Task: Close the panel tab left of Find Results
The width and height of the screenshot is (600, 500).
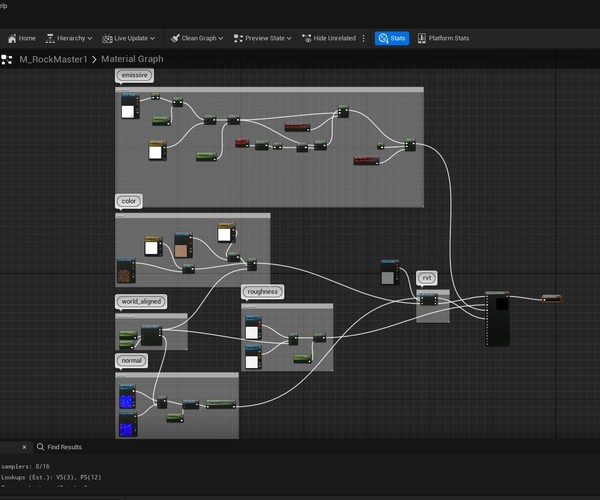Action: (x=24, y=447)
